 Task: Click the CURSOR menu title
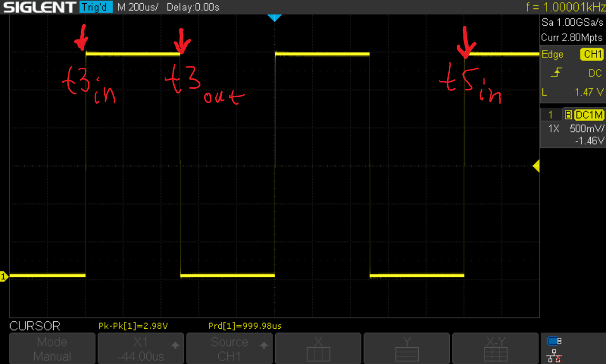[35, 326]
